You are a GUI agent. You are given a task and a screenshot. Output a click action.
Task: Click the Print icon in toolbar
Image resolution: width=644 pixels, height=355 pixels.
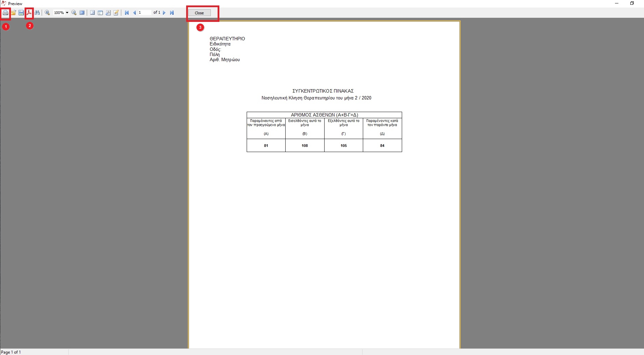click(x=5, y=13)
